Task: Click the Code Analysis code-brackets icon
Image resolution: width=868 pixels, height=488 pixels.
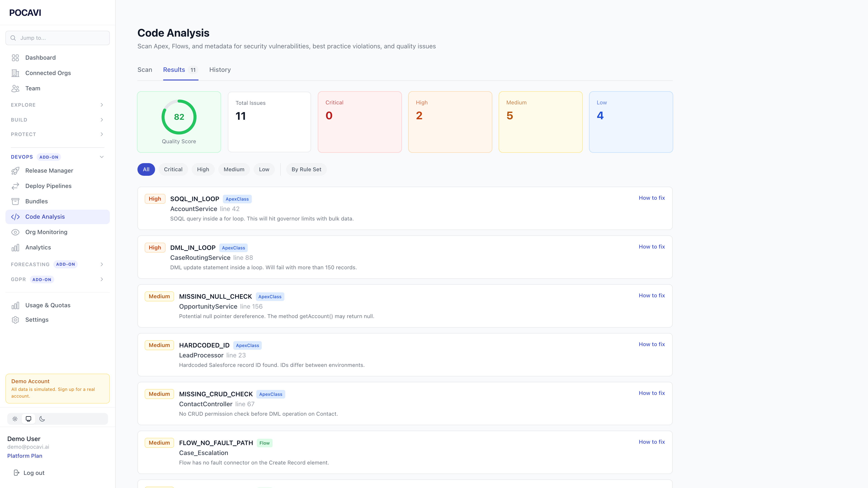Action: (15, 217)
